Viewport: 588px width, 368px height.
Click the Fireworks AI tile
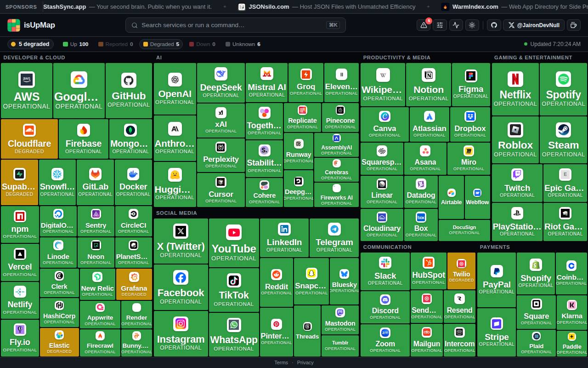tap(337, 195)
